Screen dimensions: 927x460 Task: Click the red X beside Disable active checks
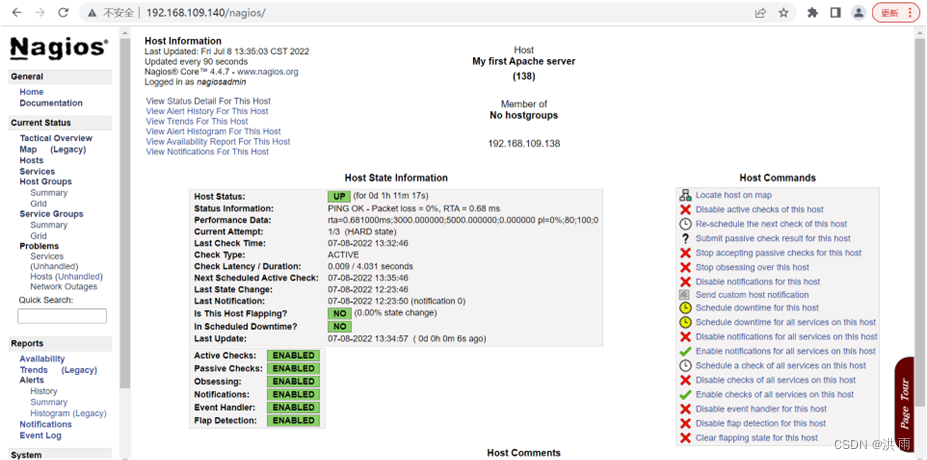685,210
